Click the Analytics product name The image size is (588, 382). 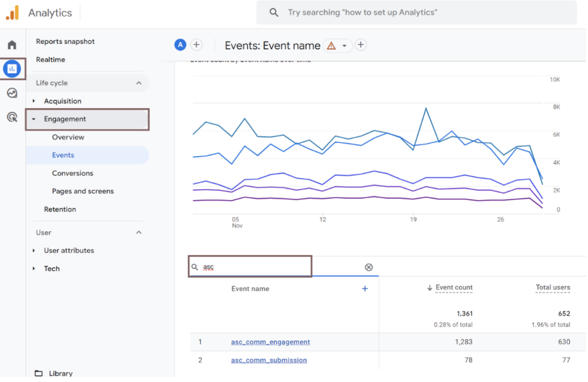point(50,13)
